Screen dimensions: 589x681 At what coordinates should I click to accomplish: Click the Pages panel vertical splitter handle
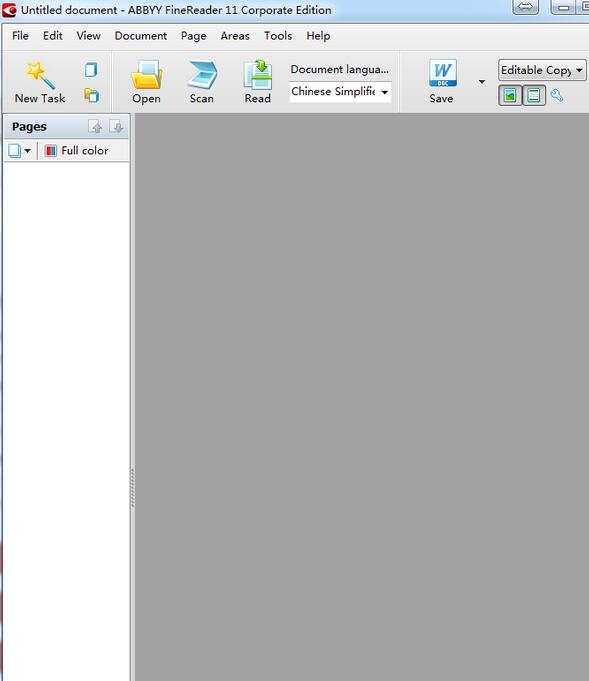click(132, 488)
